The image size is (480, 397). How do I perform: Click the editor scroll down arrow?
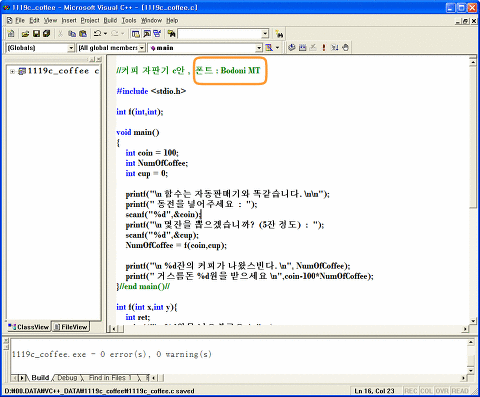click(x=473, y=321)
